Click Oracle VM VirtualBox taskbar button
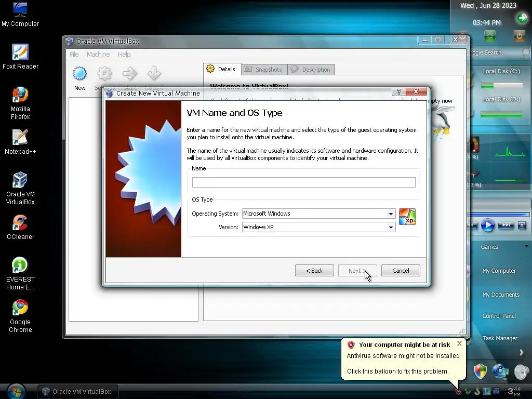532x399 pixels. [78, 392]
